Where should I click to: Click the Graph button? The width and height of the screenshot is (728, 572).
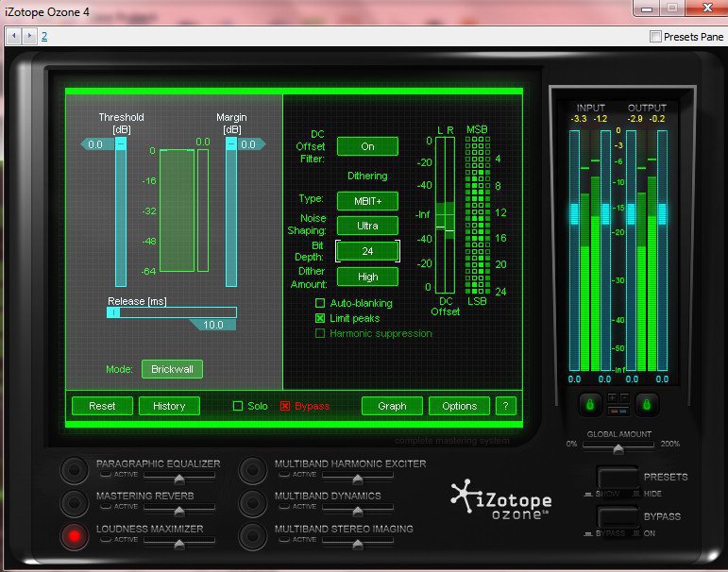[392, 406]
